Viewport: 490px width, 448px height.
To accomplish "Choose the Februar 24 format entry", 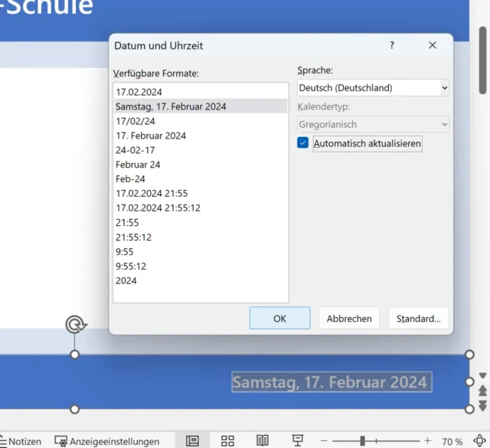I will click(138, 165).
